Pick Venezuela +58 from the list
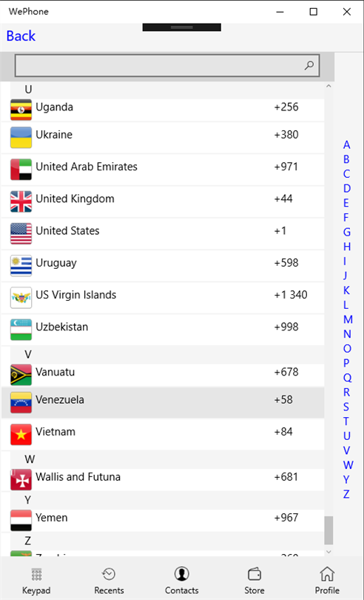This screenshot has height=600, width=364. pyautogui.click(x=163, y=402)
